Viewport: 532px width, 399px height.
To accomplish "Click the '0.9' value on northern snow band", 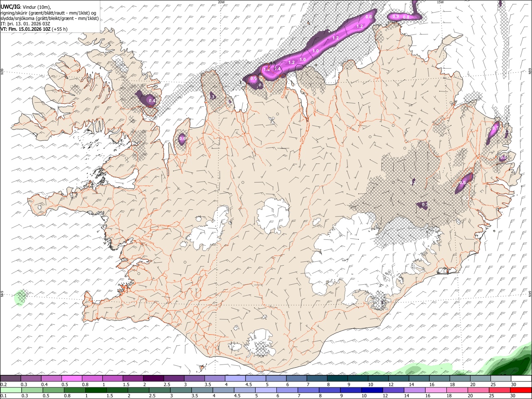I will pos(395,17).
